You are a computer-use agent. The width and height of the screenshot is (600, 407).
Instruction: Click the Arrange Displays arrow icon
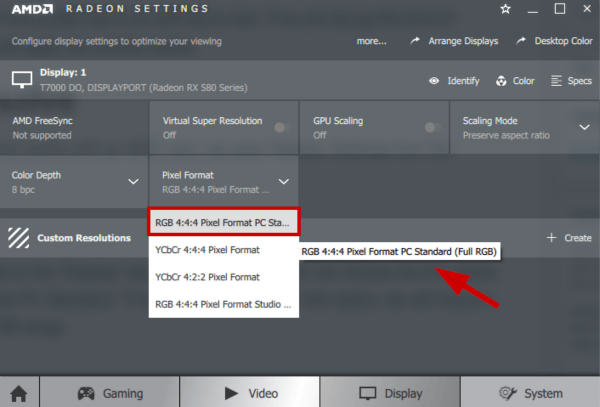[415, 41]
